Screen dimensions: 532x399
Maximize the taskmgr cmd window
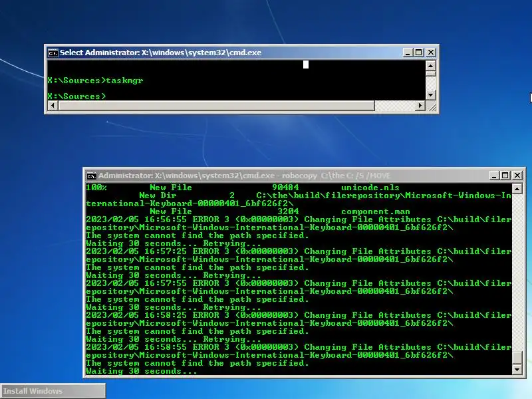click(x=419, y=53)
